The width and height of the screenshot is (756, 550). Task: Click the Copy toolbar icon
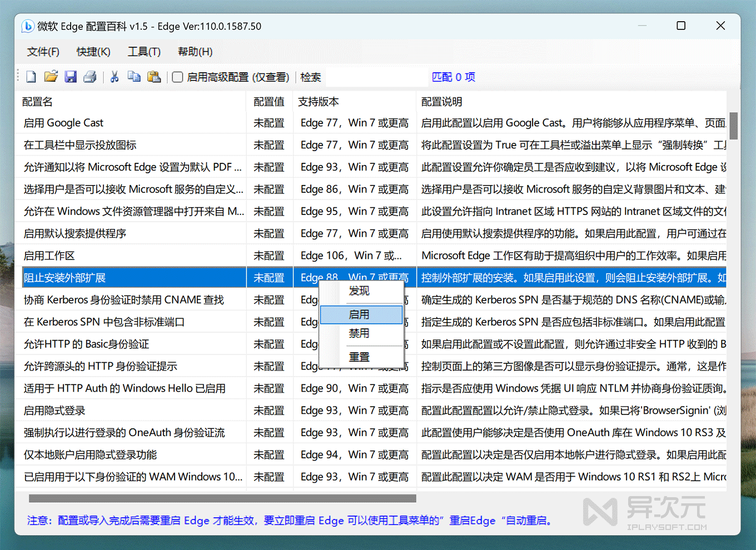[134, 77]
